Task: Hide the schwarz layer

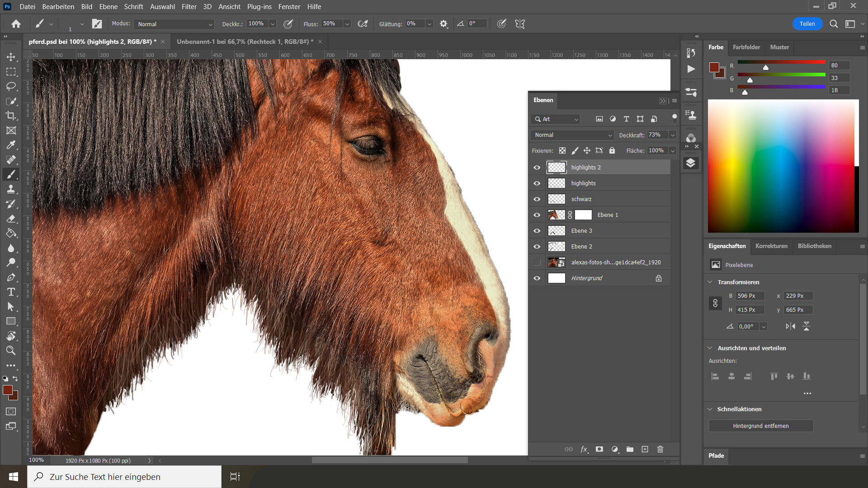Action: coord(537,199)
